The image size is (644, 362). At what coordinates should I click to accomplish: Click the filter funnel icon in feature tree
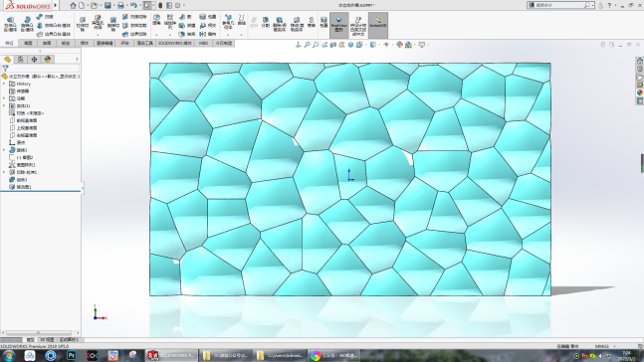(5, 69)
